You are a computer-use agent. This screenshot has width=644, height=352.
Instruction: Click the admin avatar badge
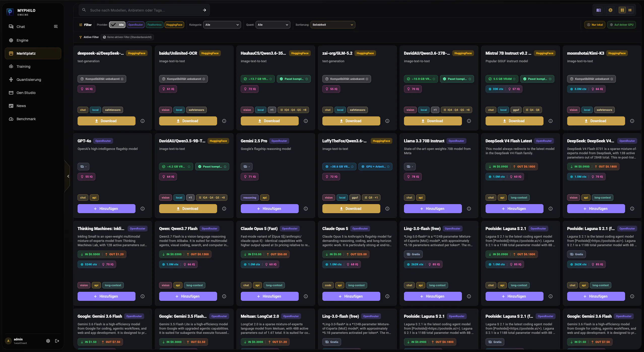point(8,341)
